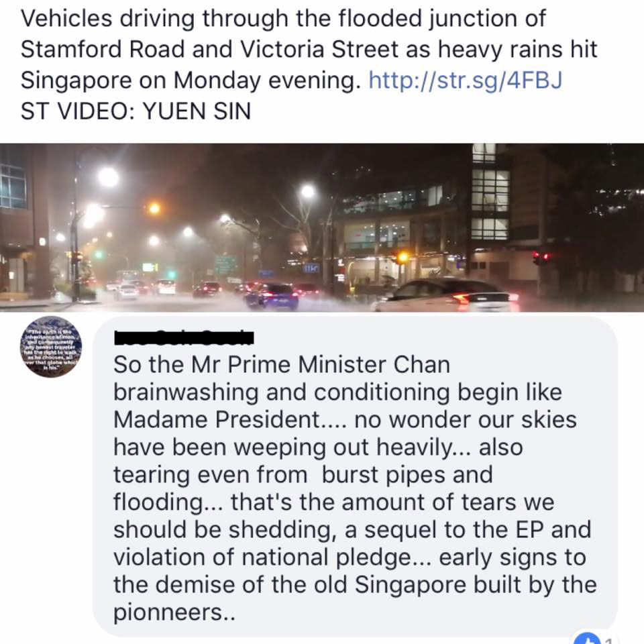Tap the word 'pionneers..' ending the comment
644x644 pixels.
point(174,612)
